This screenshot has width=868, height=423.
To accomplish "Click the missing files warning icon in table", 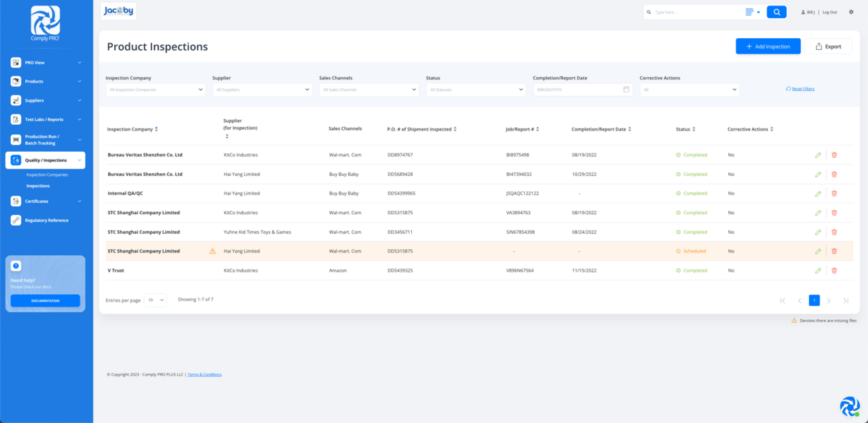I will [212, 251].
